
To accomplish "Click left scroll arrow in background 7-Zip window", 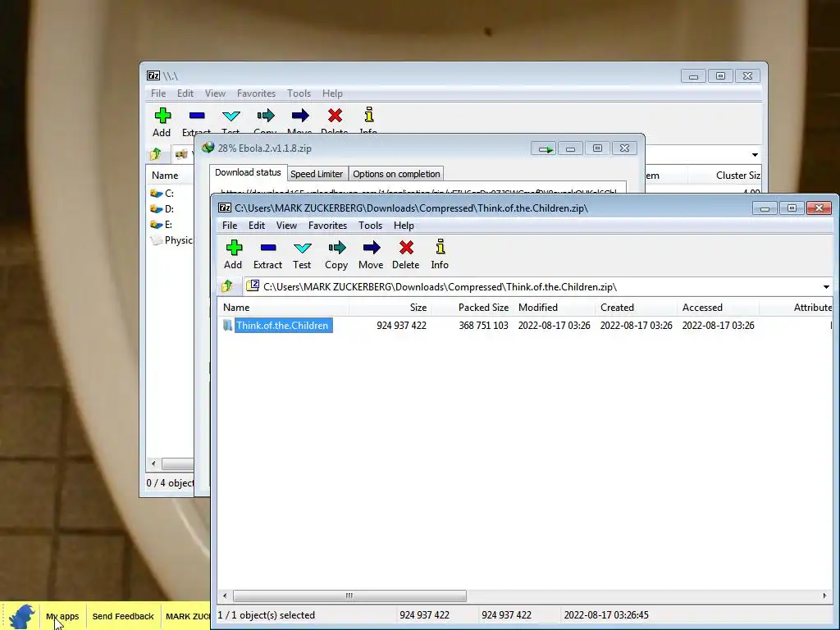I will (153, 464).
